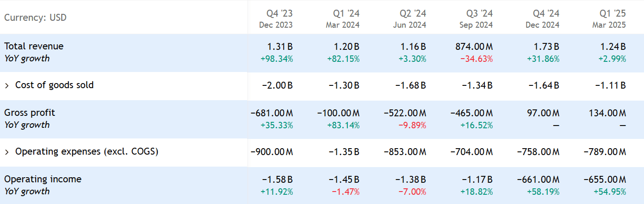
Task: Expand Operating expenses (excl. COGS) row
Action: [7, 152]
